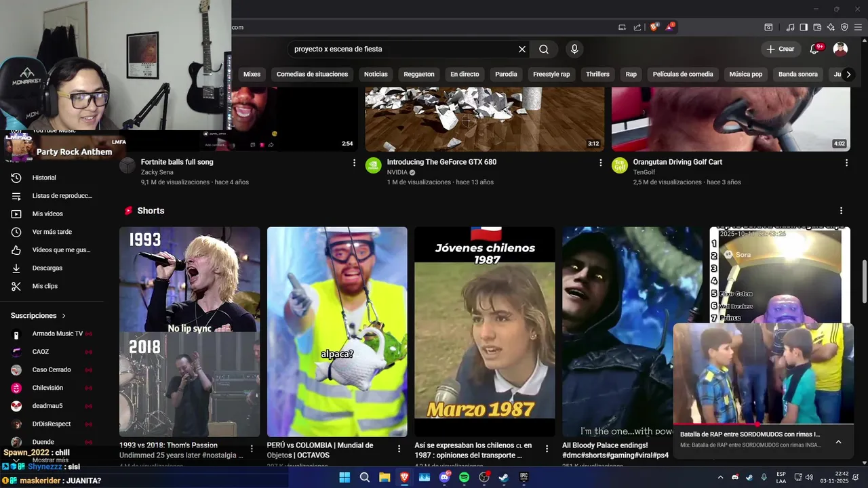Select the Freestyle rap chip
The image size is (868, 488).
pyautogui.click(x=551, y=74)
